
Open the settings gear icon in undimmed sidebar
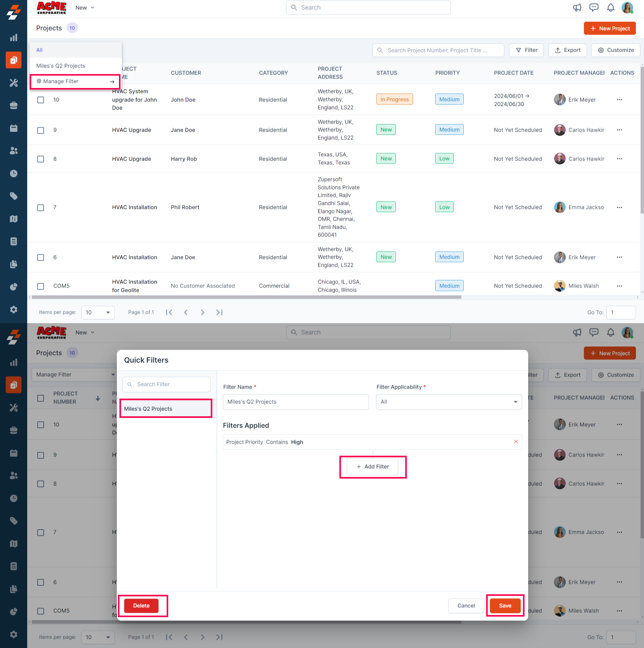[13, 309]
